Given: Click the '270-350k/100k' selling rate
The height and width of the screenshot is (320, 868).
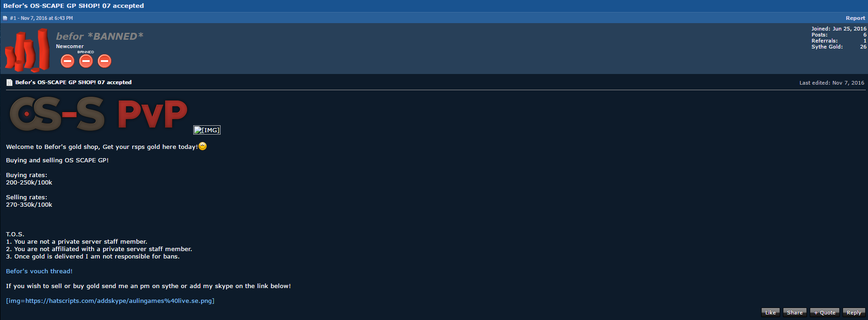Looking at the screenshot, I should click(x=29, y=205).
